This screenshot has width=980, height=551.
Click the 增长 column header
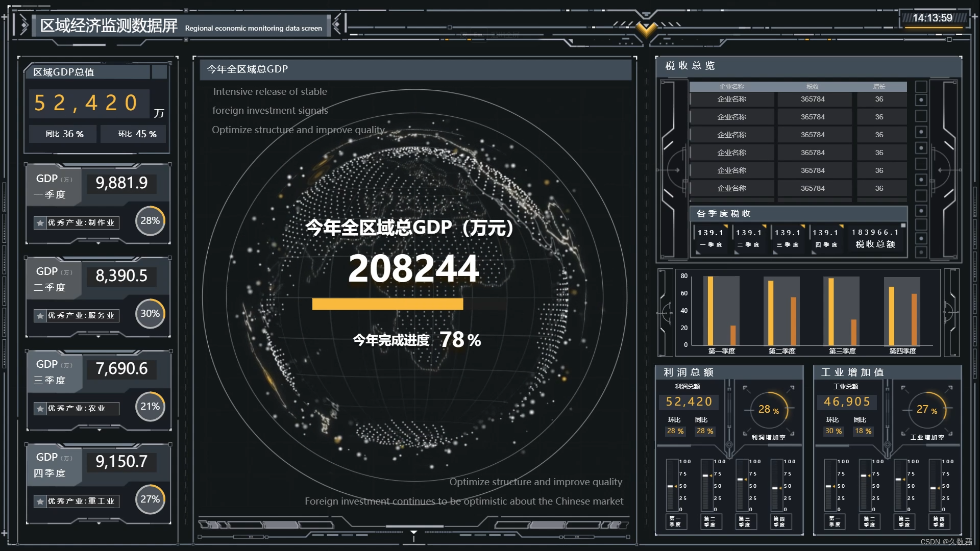(x=879, y=87)
